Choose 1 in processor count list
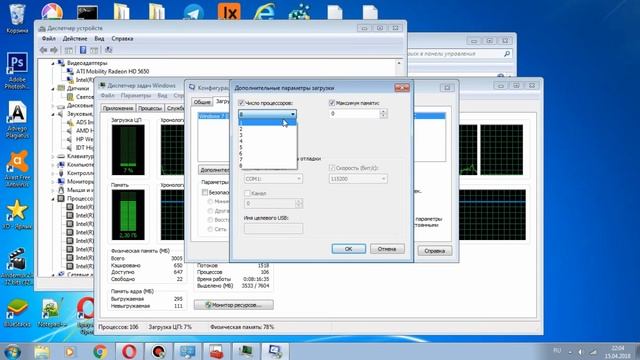 point(267,122)
